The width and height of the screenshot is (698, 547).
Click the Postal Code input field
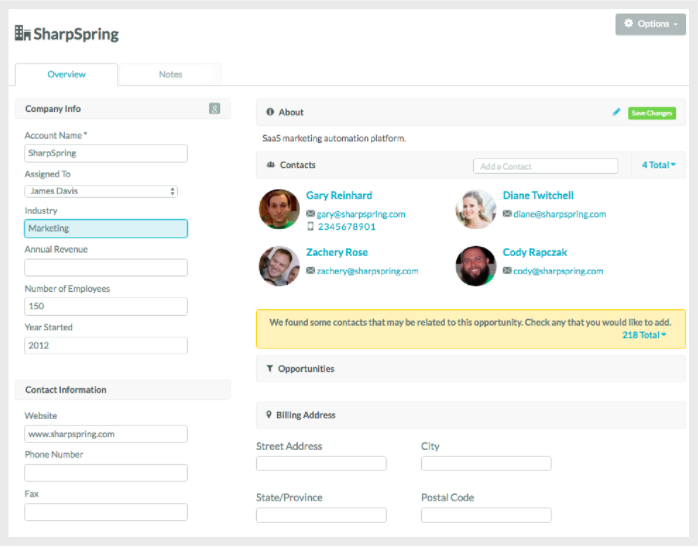pyautogui.click(x=486, y=515)
